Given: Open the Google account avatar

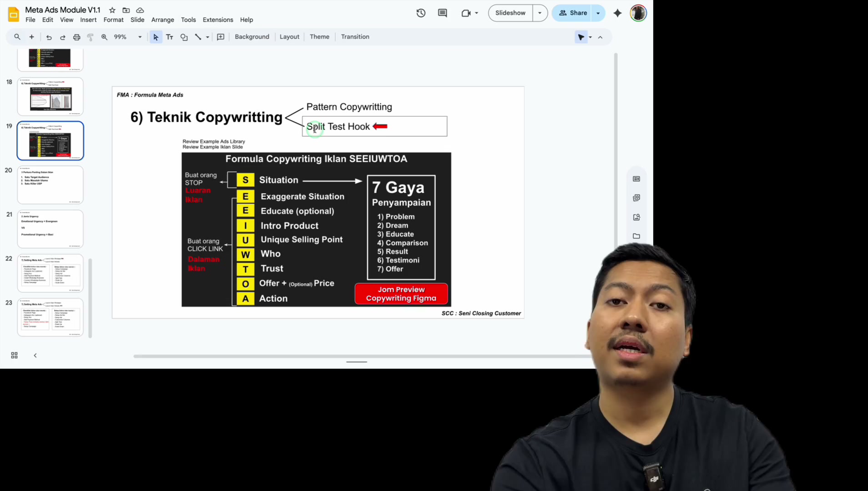Looking at the screenshot, I should 638,13.
